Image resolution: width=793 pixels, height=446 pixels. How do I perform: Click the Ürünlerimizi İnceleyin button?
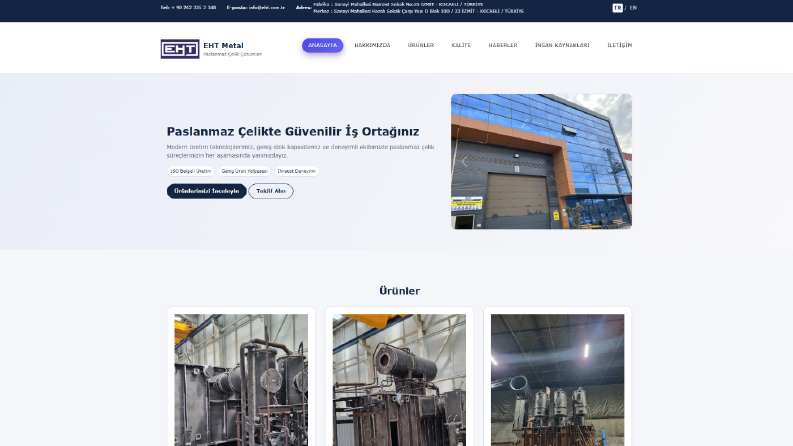pos(207,191)
